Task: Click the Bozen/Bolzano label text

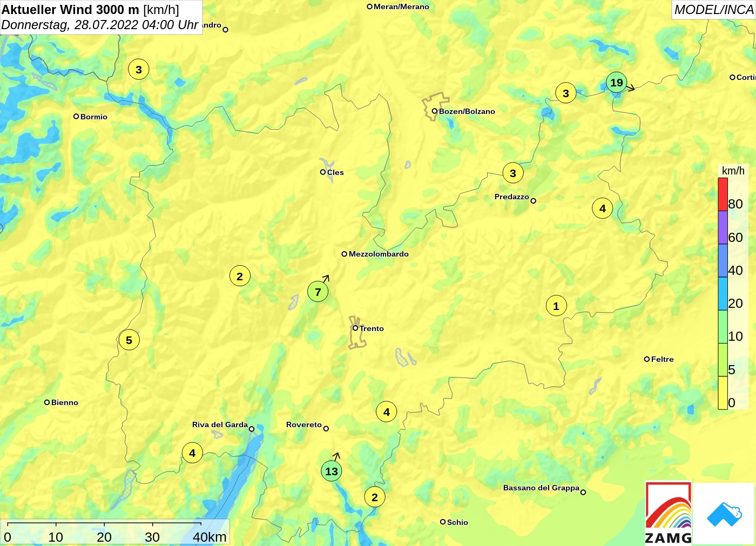Action: [x=467, y=111]
